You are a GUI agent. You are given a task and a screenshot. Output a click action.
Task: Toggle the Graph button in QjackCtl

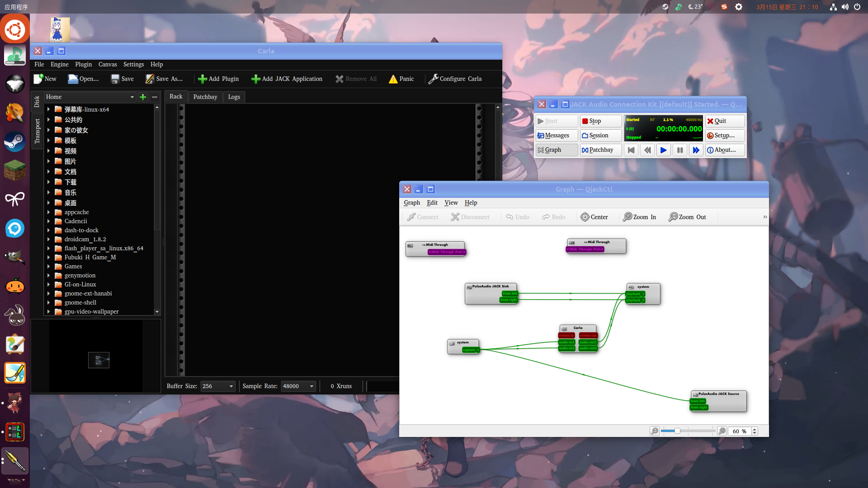click(x=557, y=150)
